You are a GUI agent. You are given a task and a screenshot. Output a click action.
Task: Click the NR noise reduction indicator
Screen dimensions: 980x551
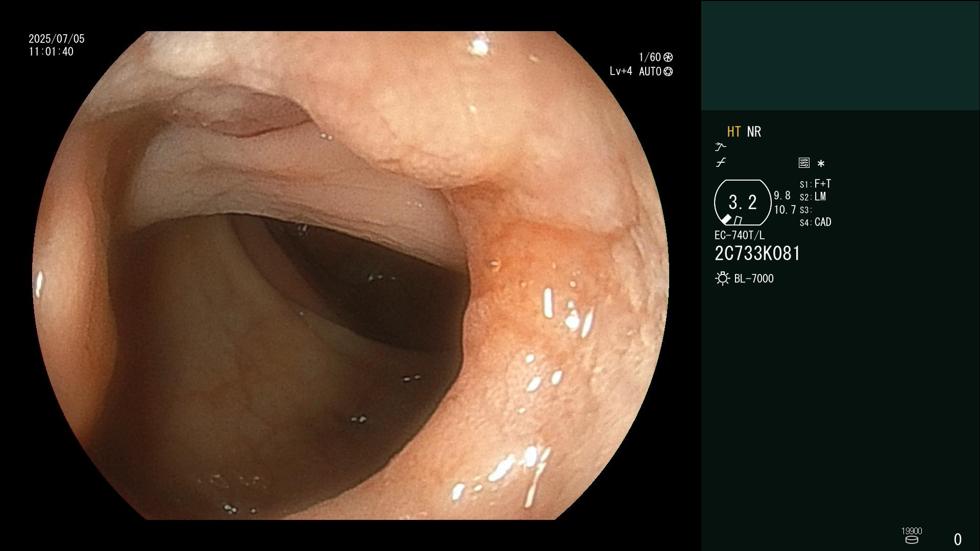click(754, 132)
